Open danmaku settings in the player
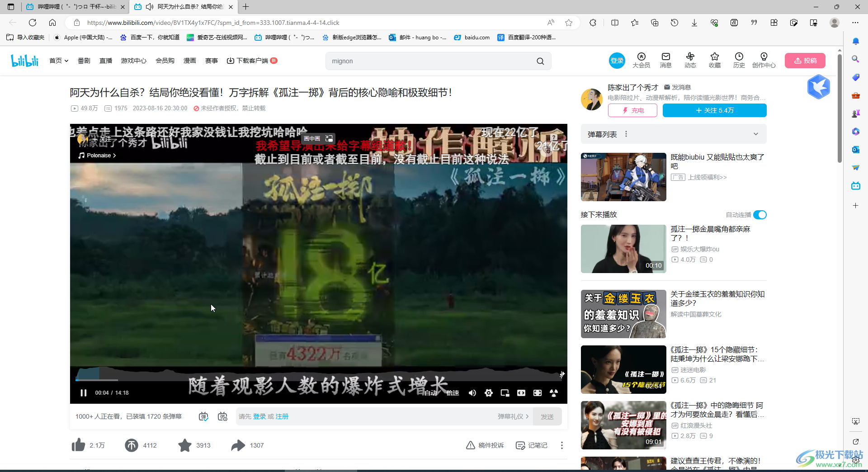 pos(222,416)
